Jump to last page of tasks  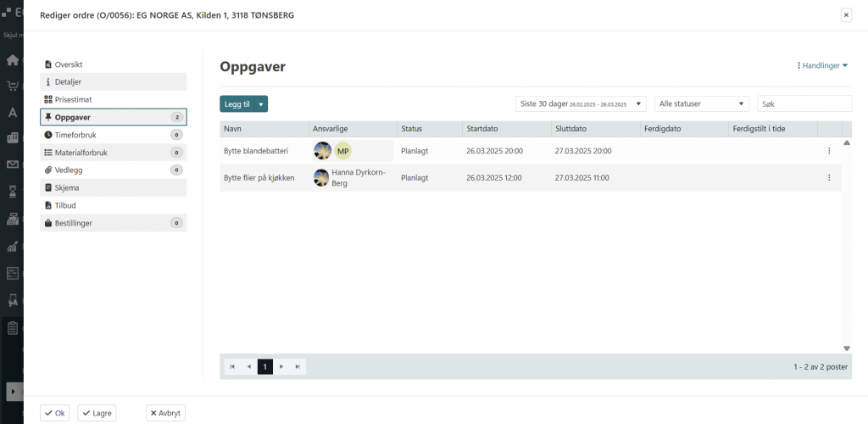[x=298, y=366]
